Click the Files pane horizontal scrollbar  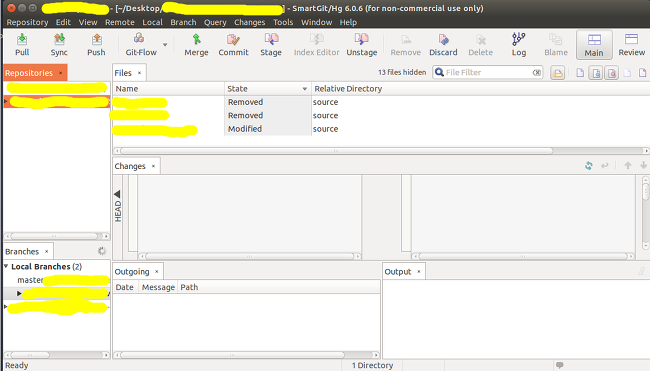click(337, 151)
